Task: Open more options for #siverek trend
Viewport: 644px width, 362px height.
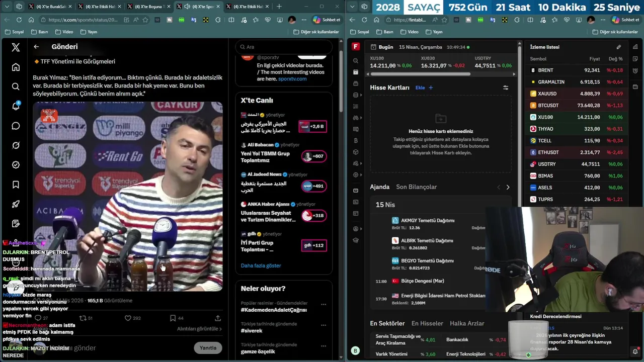Action: pos(324,325)
